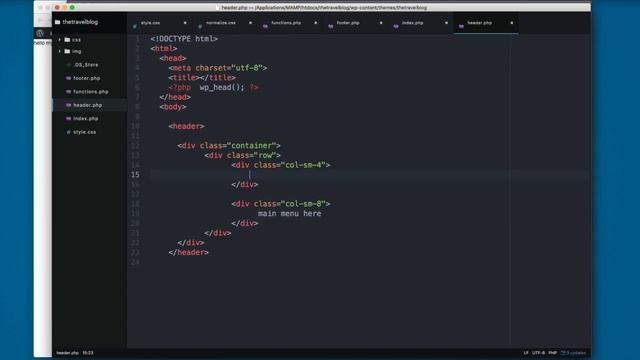Screen dimensions: 640x360
Task: Click the PHP file icon on header.php tab
Action: (x=461, y=26)
